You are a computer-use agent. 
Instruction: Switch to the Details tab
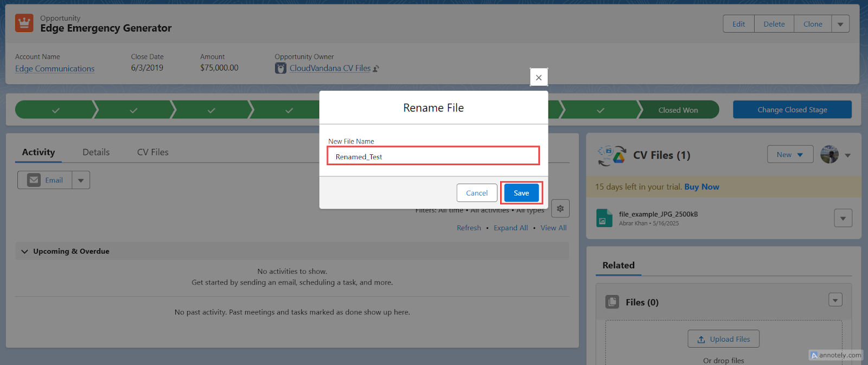[x=96, y=152]
